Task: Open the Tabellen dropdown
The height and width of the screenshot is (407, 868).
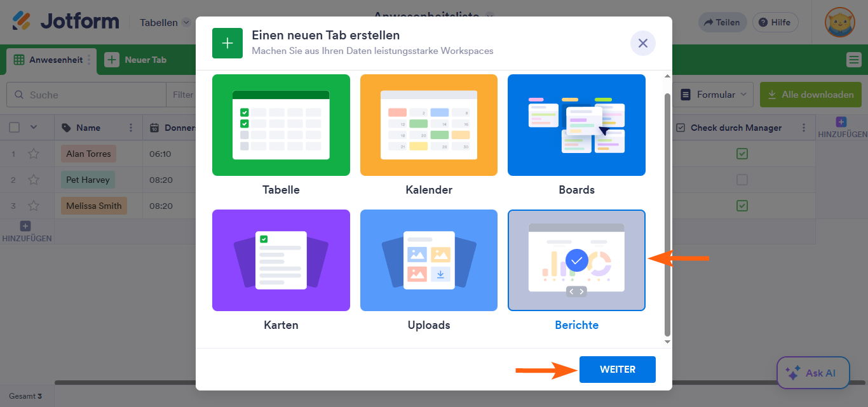Action: pos(164,22)
